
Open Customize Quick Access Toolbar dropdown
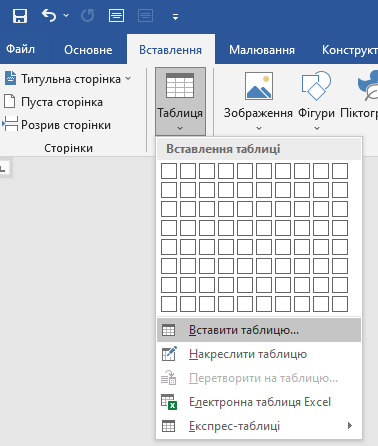175,17
